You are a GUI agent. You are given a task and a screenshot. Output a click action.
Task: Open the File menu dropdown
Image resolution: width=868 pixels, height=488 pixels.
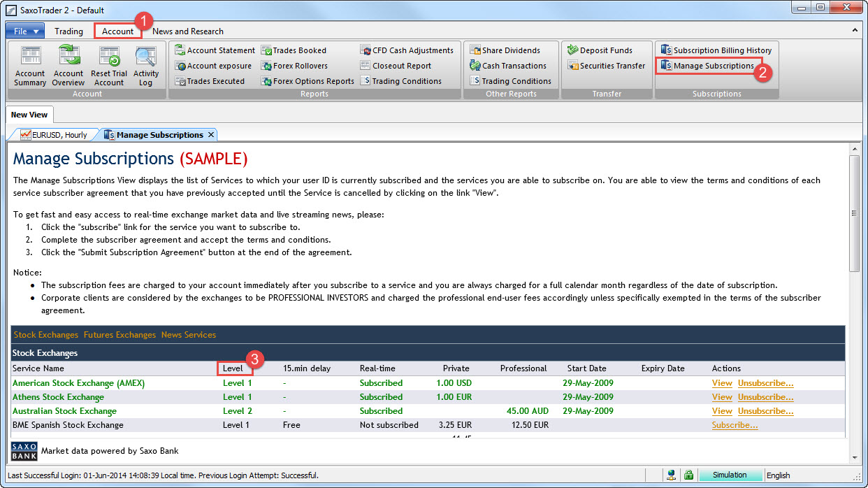pos(25,31)
